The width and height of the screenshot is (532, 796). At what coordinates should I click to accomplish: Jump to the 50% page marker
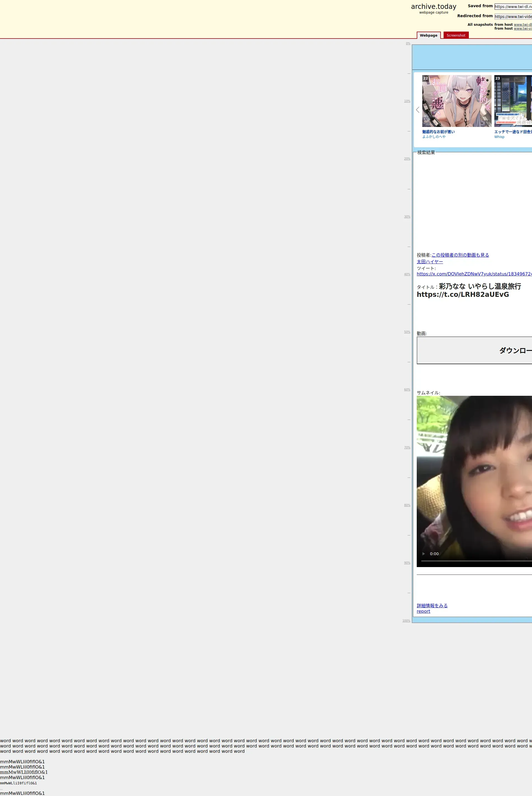(x=407, y=332)
